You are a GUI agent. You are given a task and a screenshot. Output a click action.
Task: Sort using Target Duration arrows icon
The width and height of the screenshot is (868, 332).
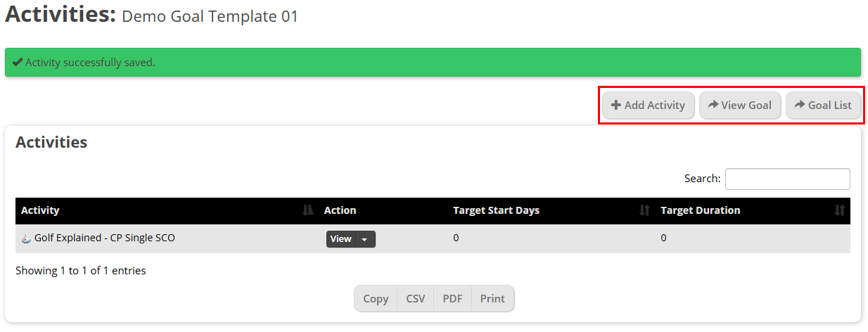click(839, 210)
